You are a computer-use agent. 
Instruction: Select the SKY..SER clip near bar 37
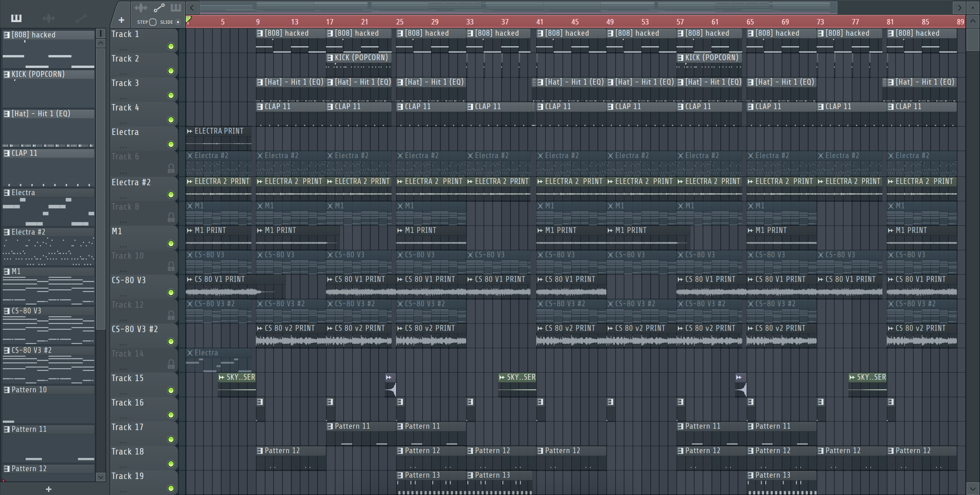(x=517, y=385)
